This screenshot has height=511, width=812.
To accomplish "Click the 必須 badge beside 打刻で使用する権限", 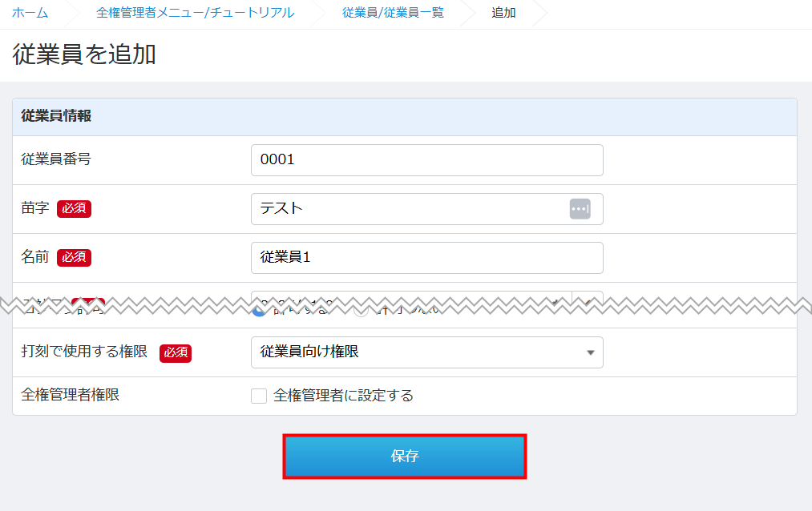I will 175,352.
